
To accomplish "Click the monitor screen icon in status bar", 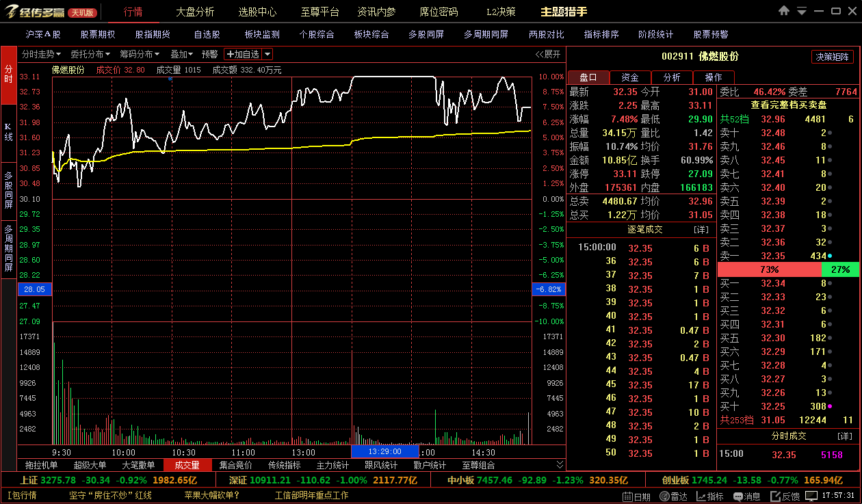I will click(811, 495).
